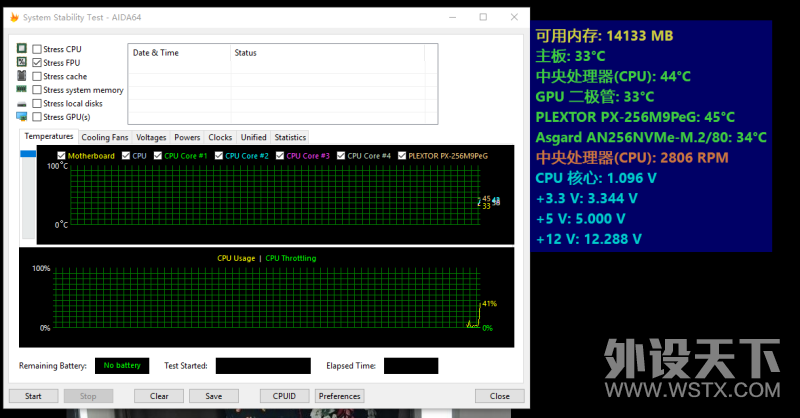Screen dimensions: 800x418
Task: Click the No battery indicator
Action: pos(122,365)
